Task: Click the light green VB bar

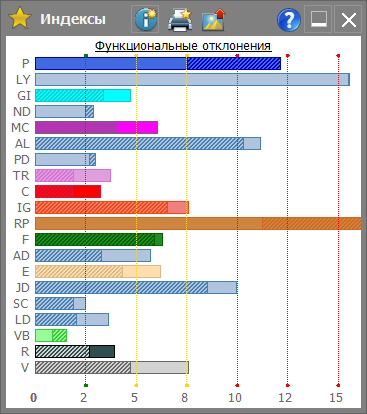Action: point(51,336)
